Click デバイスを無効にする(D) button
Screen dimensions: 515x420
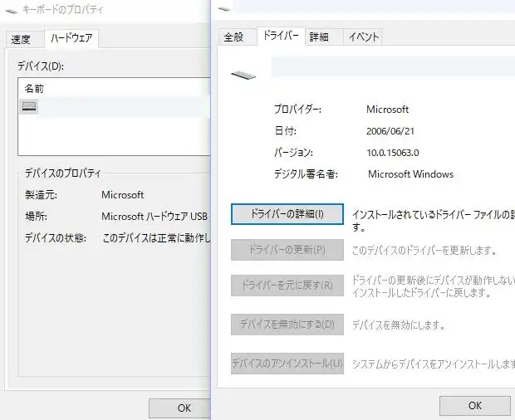tap(287, 325)
